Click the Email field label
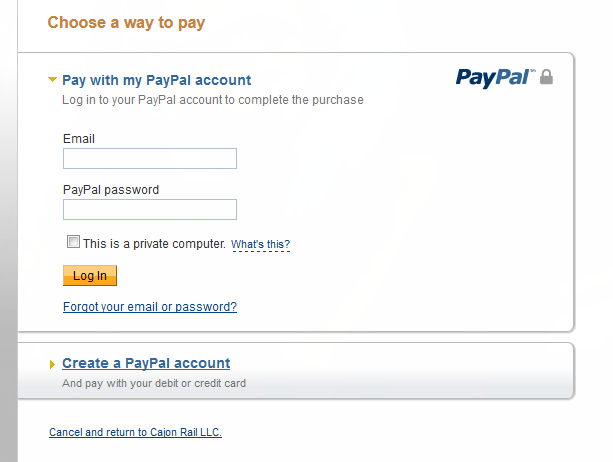613x462 pixels. pyautogui.click(x=79, y=139)
